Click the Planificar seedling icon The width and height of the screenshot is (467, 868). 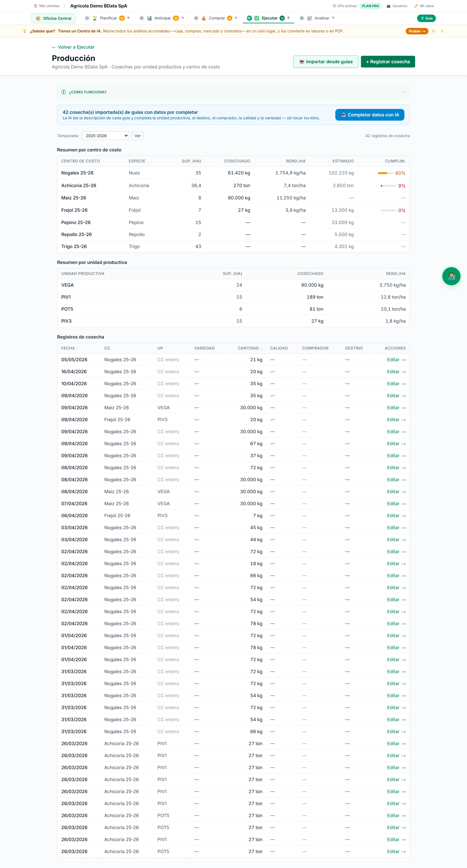click(95, 18)
